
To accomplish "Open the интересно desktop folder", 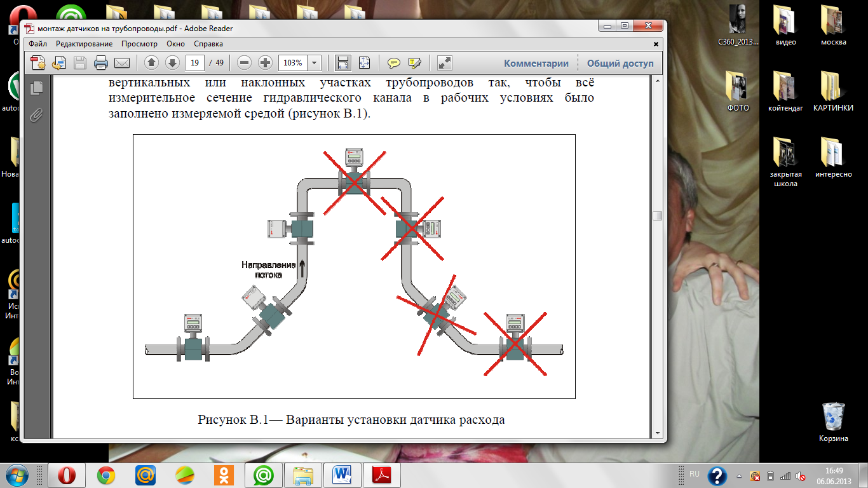I will click(x=833, y=157).
